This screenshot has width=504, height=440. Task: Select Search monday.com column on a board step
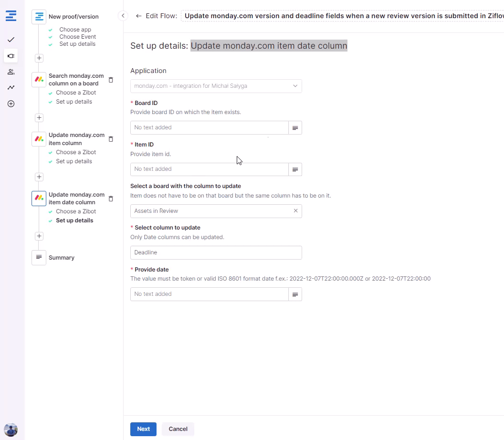(x=76, y=80)
